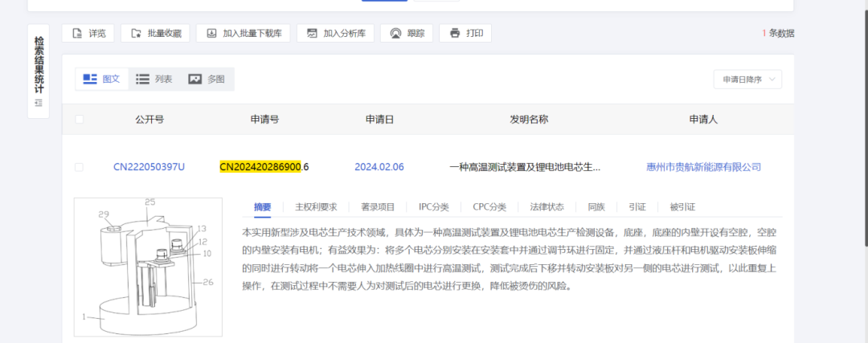Collapse the 检索结果统计 panel icon
Viewport: 868px width, 343px height.
pyautogui.click(x=39, y=103)
